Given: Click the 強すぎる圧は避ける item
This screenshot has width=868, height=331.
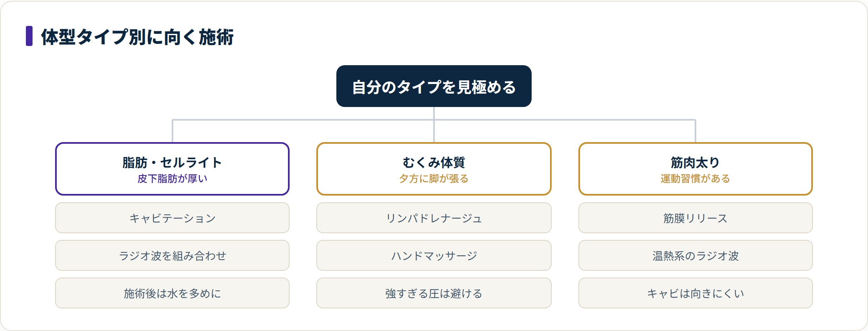Looking at the screenshot, I should click(434, 293).
